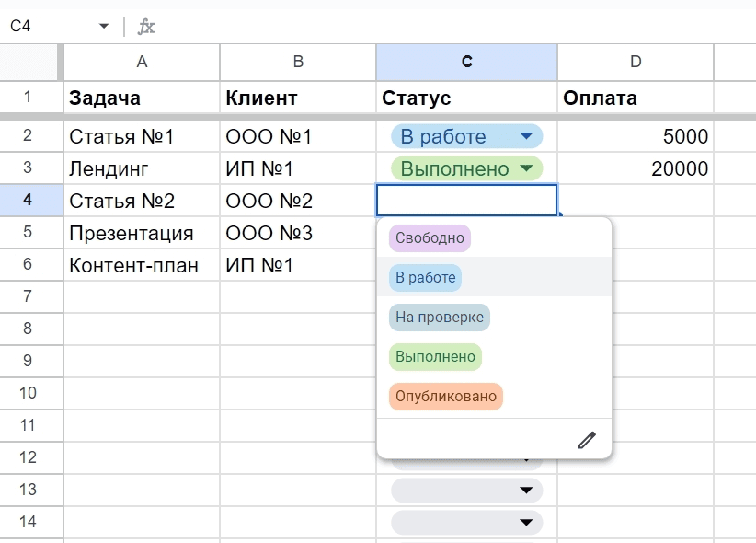This screenshot has height=543, width=756.
Task: Pick the 'На проверке' option
Action: [440, 318]
